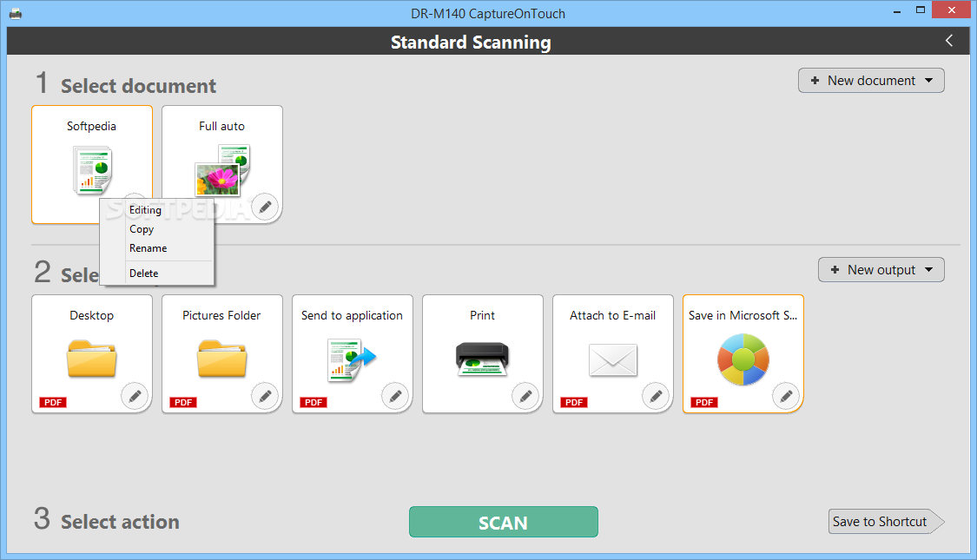Choose Editing from the context menu
The image size is (977, 560).
coord(145,210)
